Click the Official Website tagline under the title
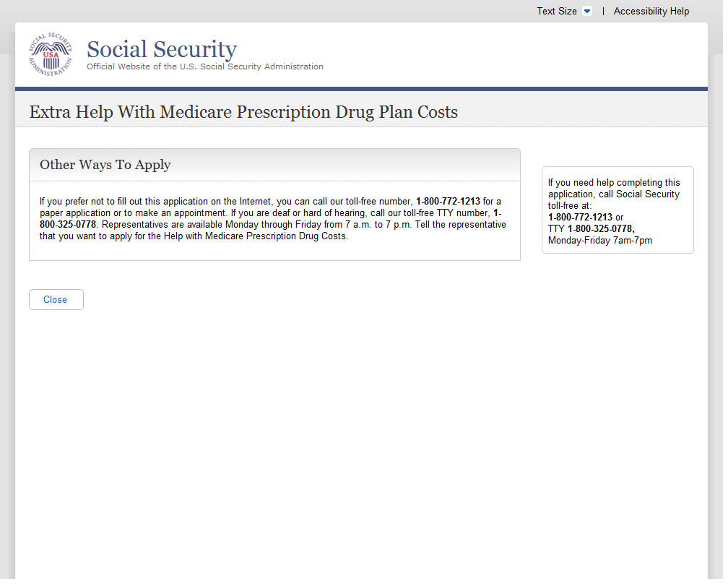The width and height of the screenshot is (728, 584). pyautogui.click(x=204, y=66)
